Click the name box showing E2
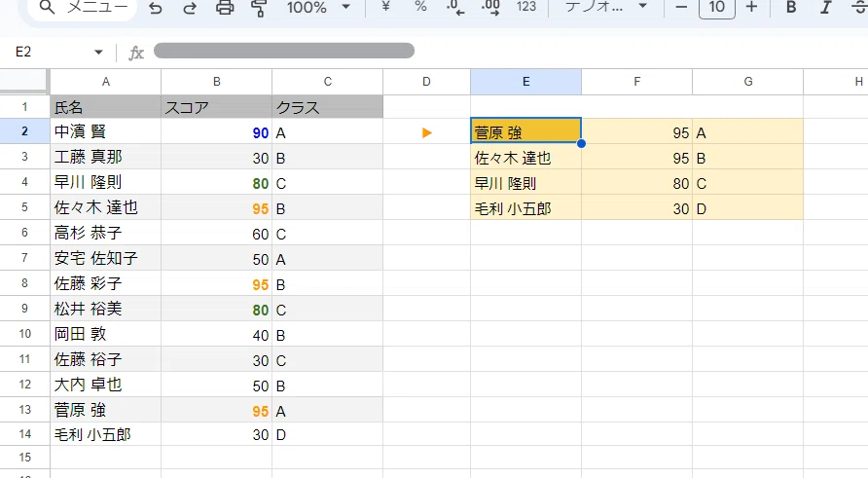Screen dimensions: 868x478 pos(49,52)
